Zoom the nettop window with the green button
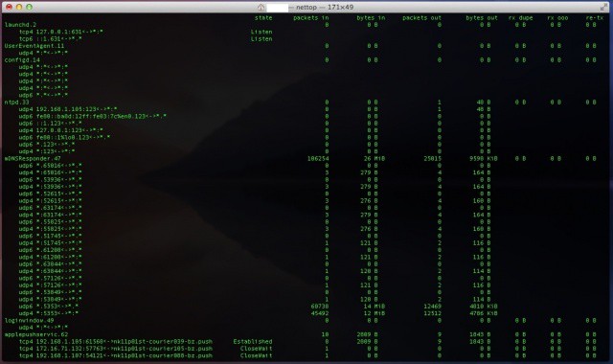613x364 pixels. 29,7
